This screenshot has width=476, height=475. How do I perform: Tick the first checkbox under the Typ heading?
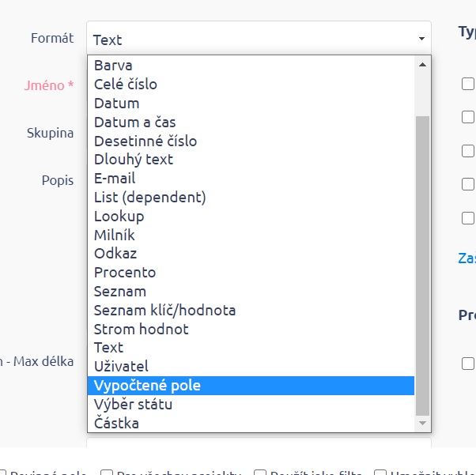coord(468,84)
